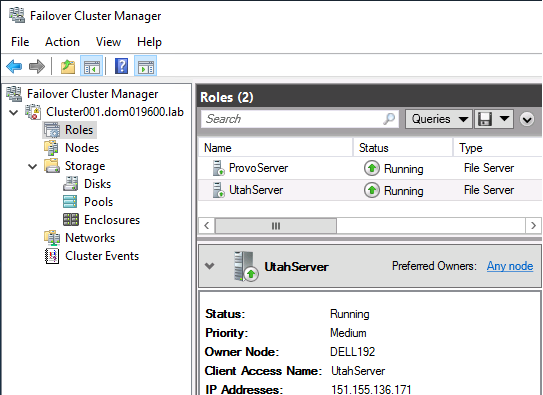Click the Storage folder icon
543x395 pixels.
(52, 166)
